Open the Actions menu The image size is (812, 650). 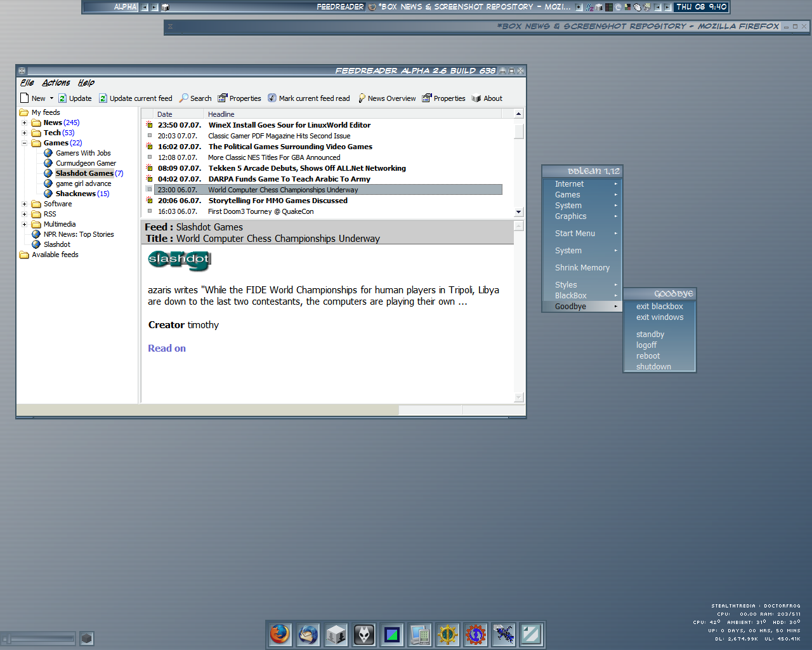pyautogui.click(x=56, y=83)
